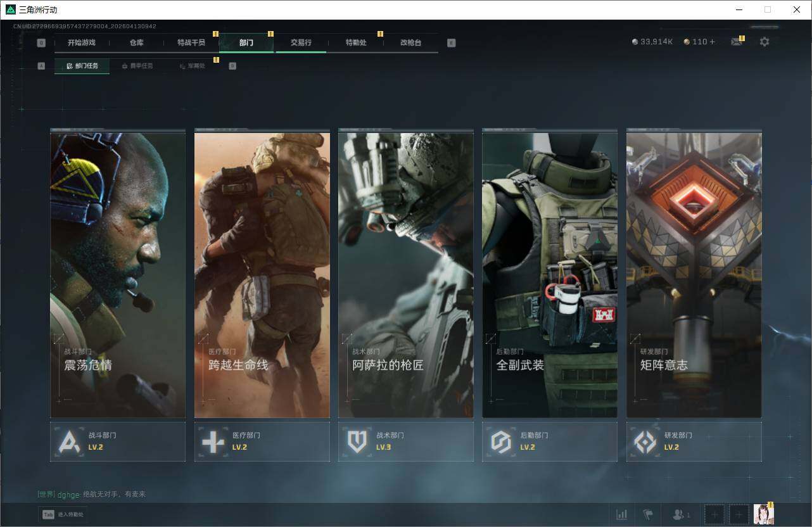Switch to the 开始游戏 tab

click(x=82, y=43)
